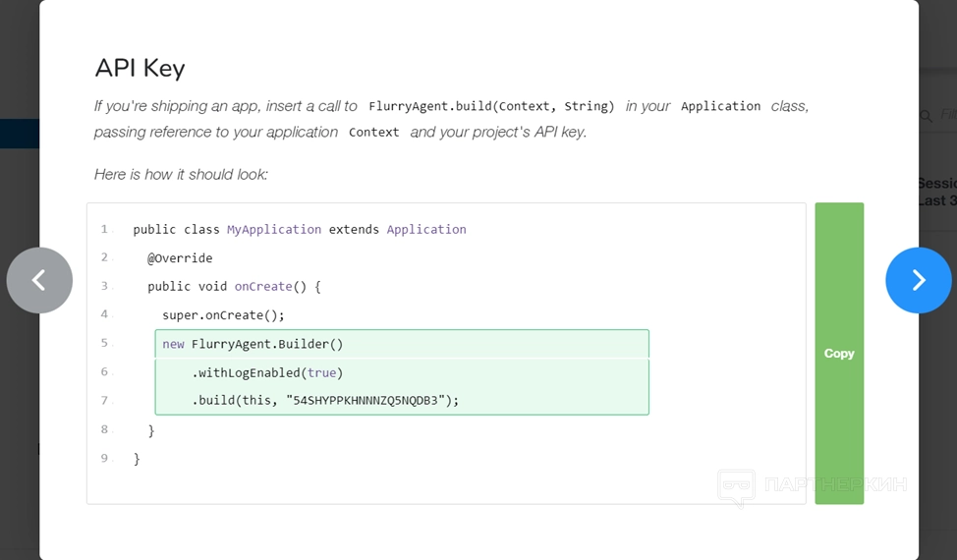Image resolution: width=957 pixels, height=560 pixels.
Task: Click the blue next arrow button
Action: 918,280
